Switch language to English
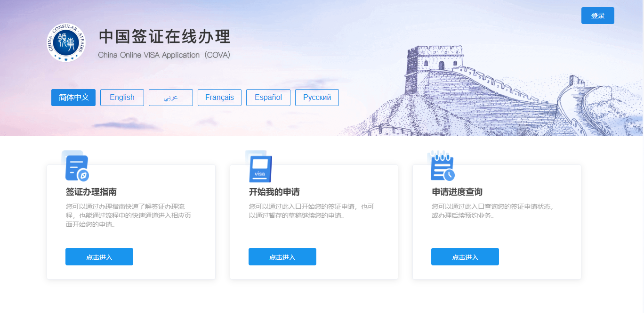644x313 pixels. (122, 98)
